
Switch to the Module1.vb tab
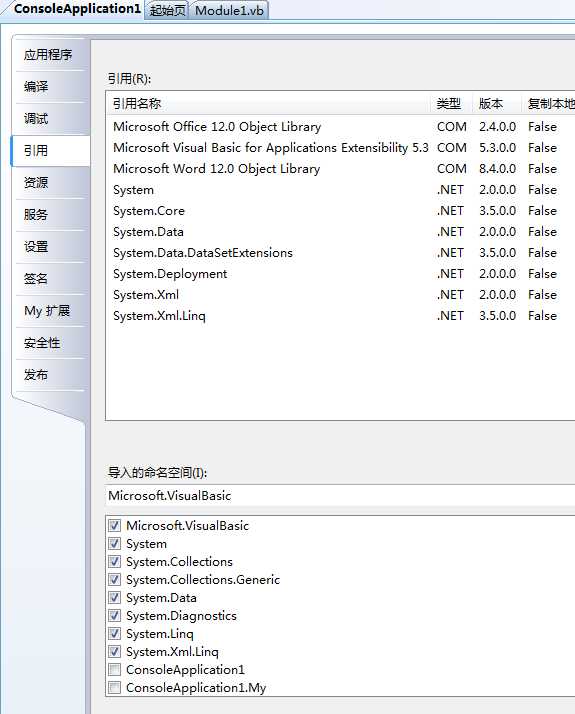pos(229,10)
